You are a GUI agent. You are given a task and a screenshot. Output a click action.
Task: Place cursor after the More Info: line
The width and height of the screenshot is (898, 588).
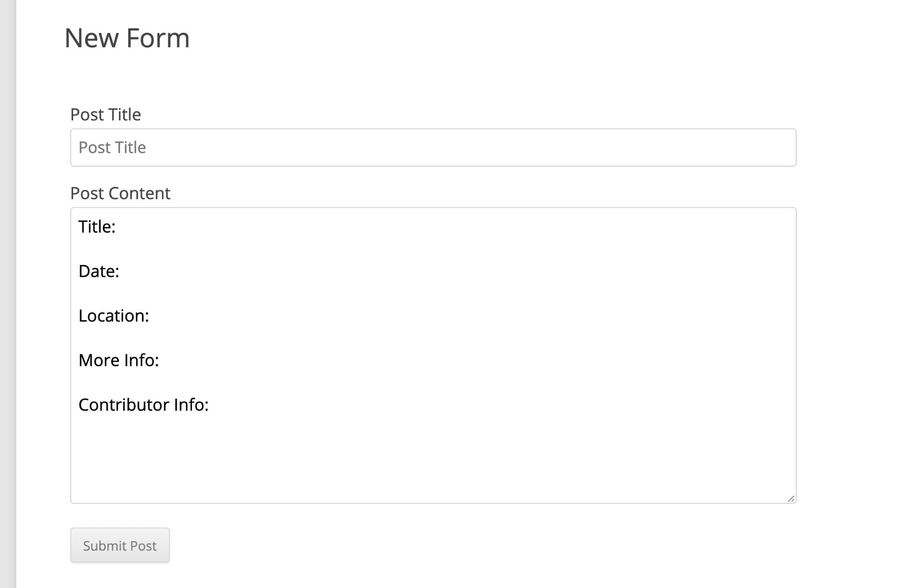pos(162,360)
